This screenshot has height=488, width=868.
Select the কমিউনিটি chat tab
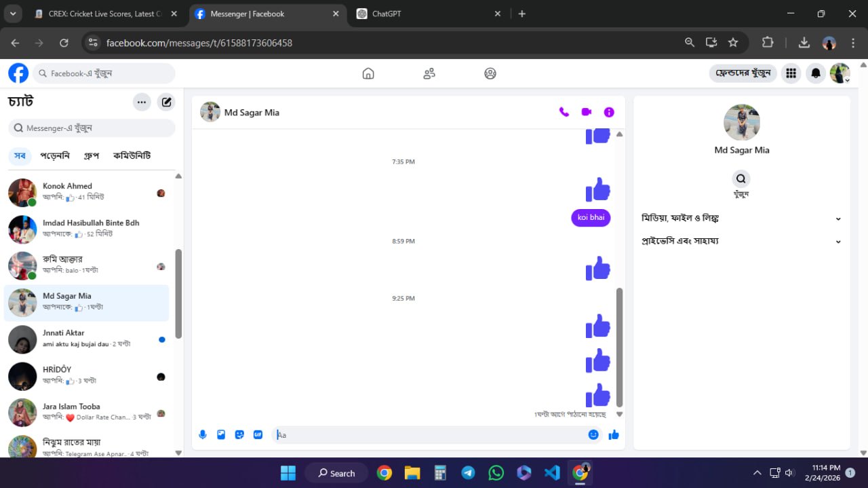[132, 155]
